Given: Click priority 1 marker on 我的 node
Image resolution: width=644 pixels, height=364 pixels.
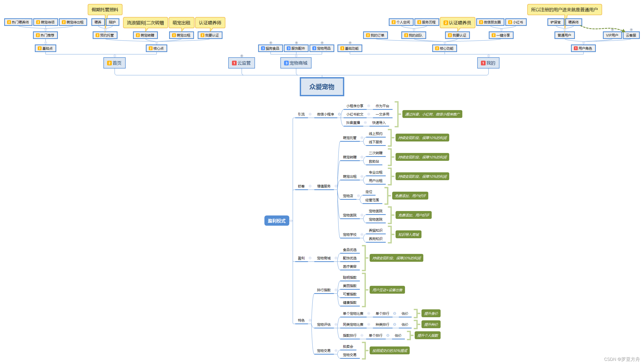Looking at the screenshot, I should point(483,63).
